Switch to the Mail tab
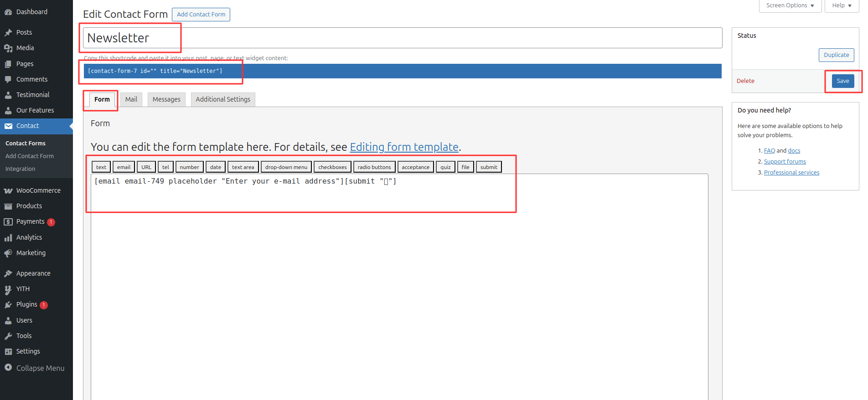Viewport: 868px width, 400px height. pyautogui.click(x=131, y=99)
